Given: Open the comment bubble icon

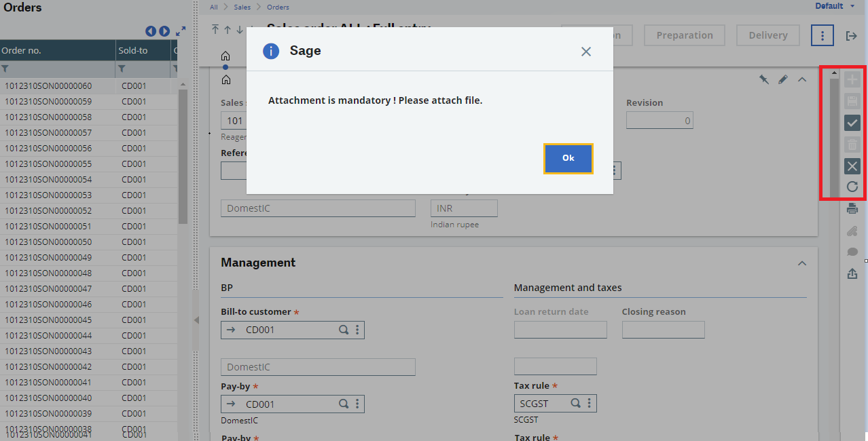Looking at the screenshot, I should [x=852, y=252].
